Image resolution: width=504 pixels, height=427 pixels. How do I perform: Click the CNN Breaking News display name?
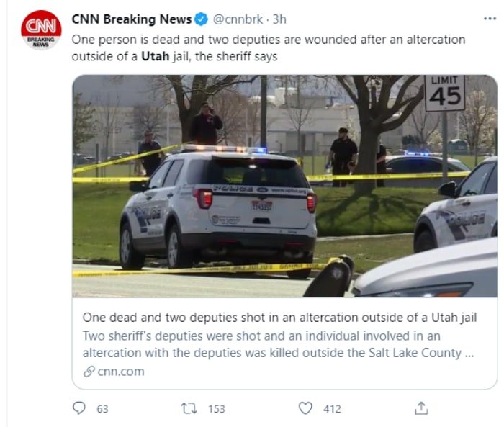point(132,19)
